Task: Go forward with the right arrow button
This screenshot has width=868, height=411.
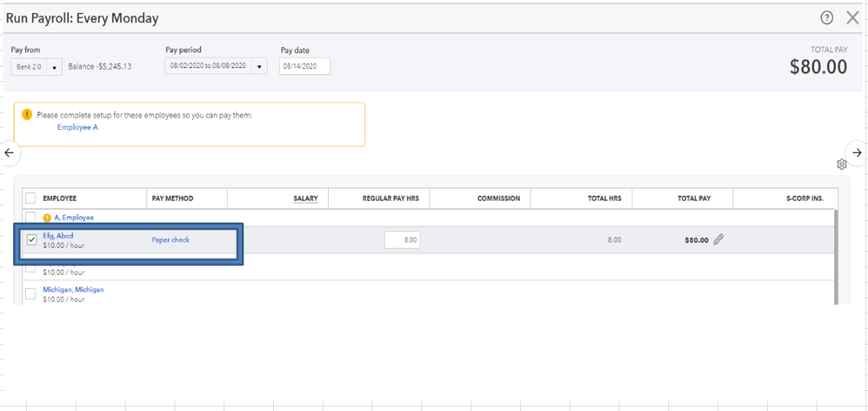Action: pos(857,153)
